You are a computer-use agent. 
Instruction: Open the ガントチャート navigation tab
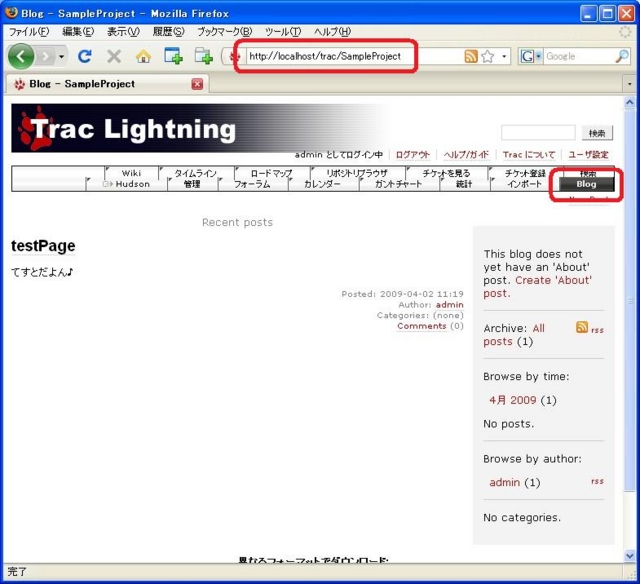[x=399, y=184]
